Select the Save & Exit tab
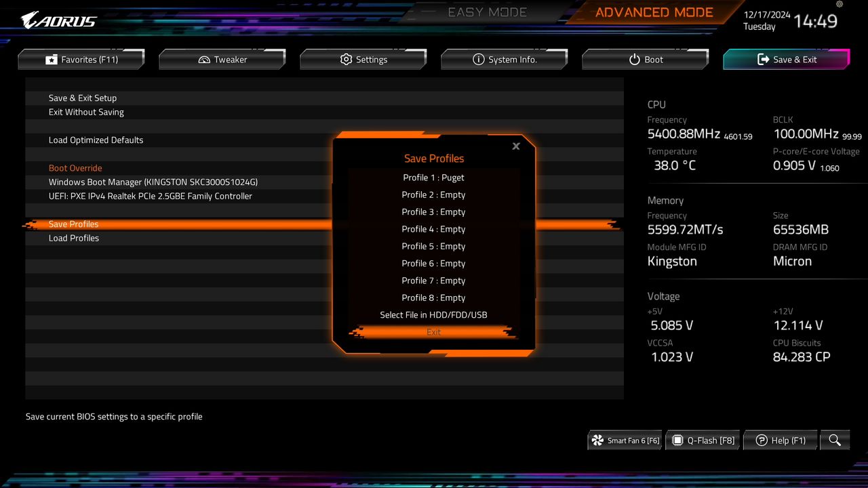 [x=787, y=60]
